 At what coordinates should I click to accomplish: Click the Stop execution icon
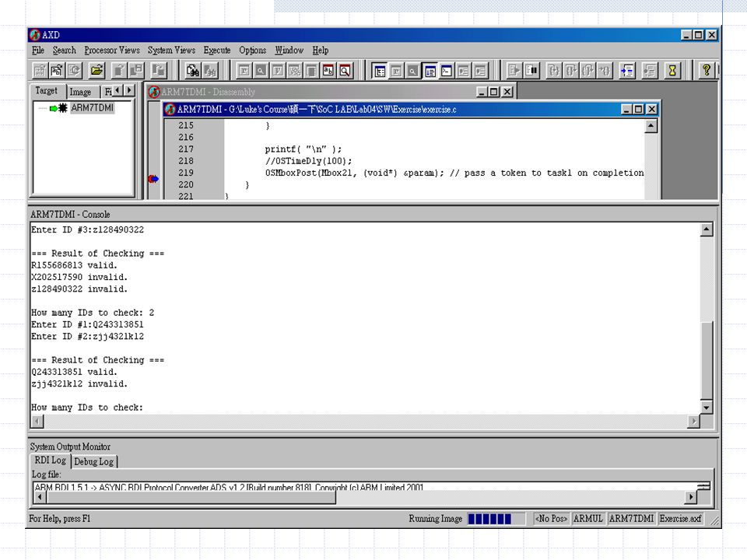click(531, 71)
